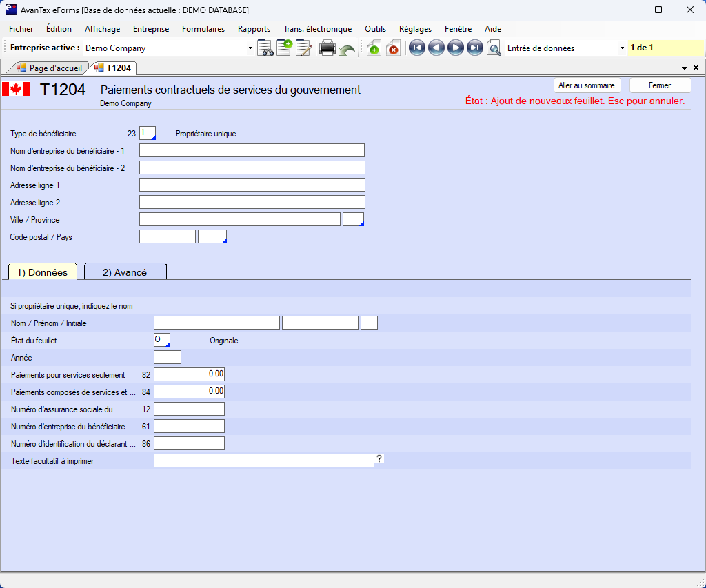The width and height of the screenshot is (706, 588).
Task: Click the question mark help beside Texte facultatif
Action: point(379,458)
